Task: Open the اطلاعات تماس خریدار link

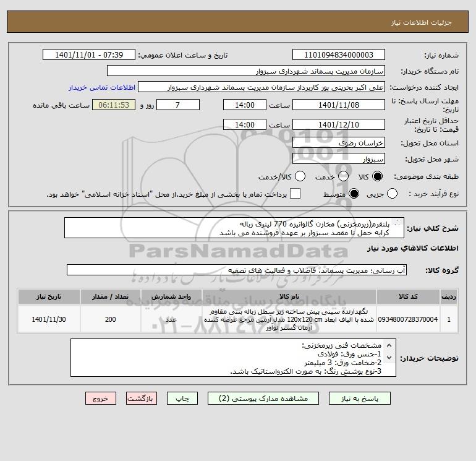Action: [x=102, y=87]
